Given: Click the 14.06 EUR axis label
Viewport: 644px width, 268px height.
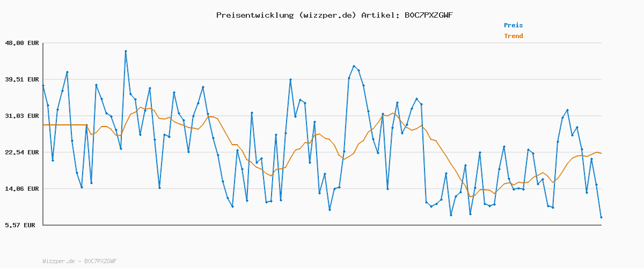Looking at the screenshot, I should [x=21, y=189].
